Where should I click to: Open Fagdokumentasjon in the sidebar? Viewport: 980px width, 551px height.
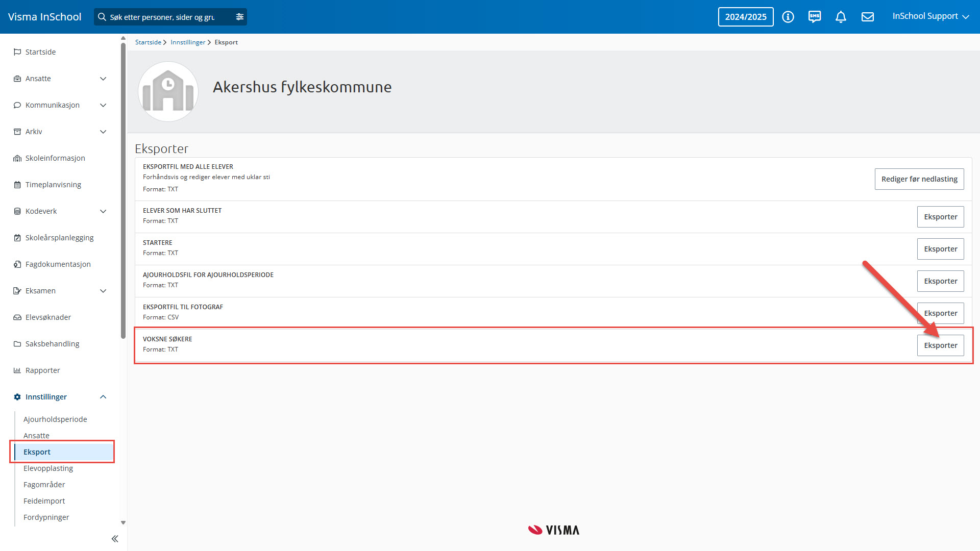click(58, 264)
